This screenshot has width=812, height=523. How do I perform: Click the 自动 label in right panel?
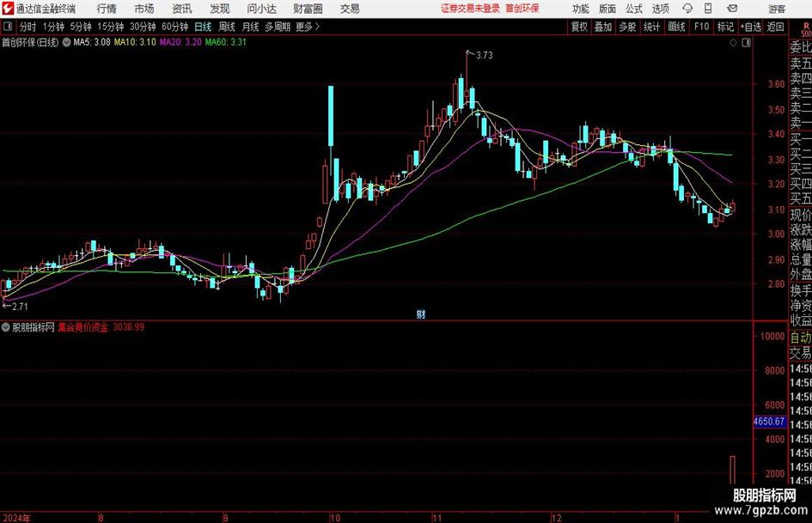(x=801, y=338)
